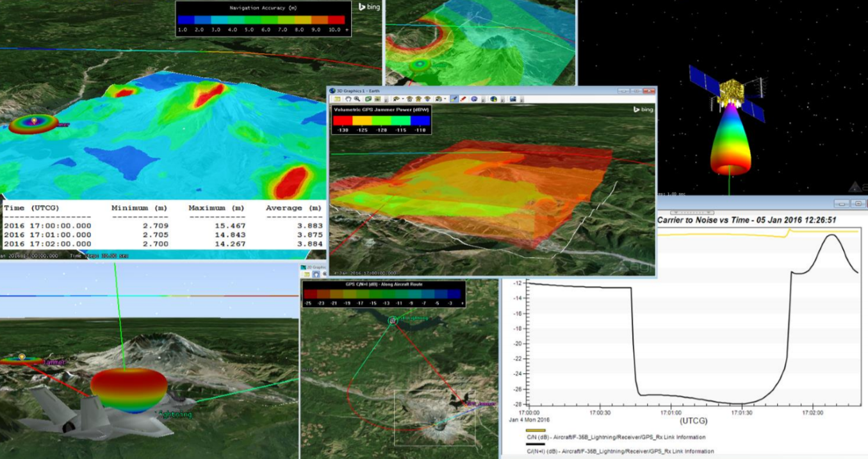Click the bing logo beside Navigation Accuracy legend
Viewport: 868px width, 459px height.
point(370,6)
